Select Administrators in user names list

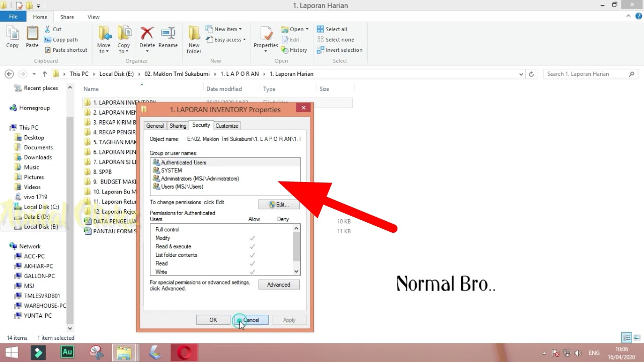[199, 178]
